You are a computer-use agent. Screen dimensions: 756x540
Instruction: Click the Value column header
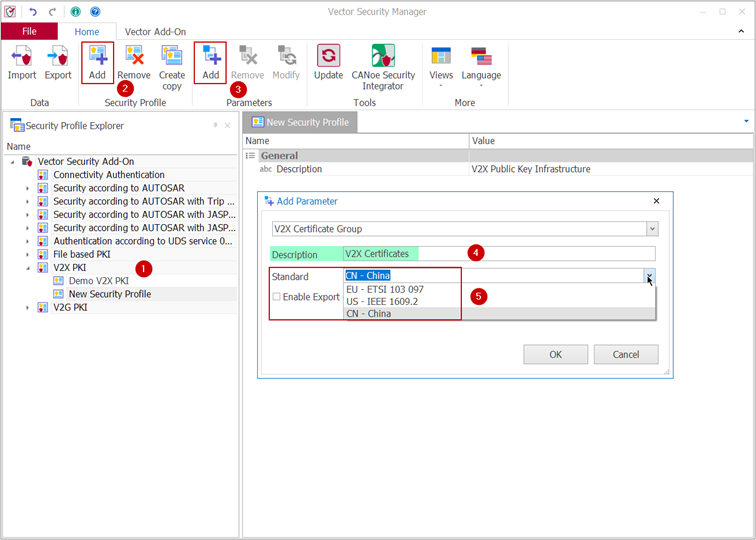click(x=611, y=141)
